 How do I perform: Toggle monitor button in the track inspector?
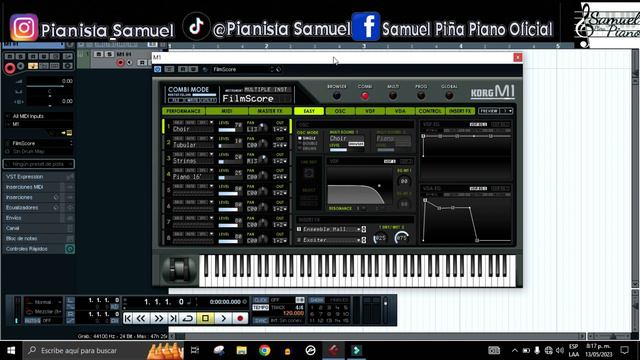click(20, 66)
